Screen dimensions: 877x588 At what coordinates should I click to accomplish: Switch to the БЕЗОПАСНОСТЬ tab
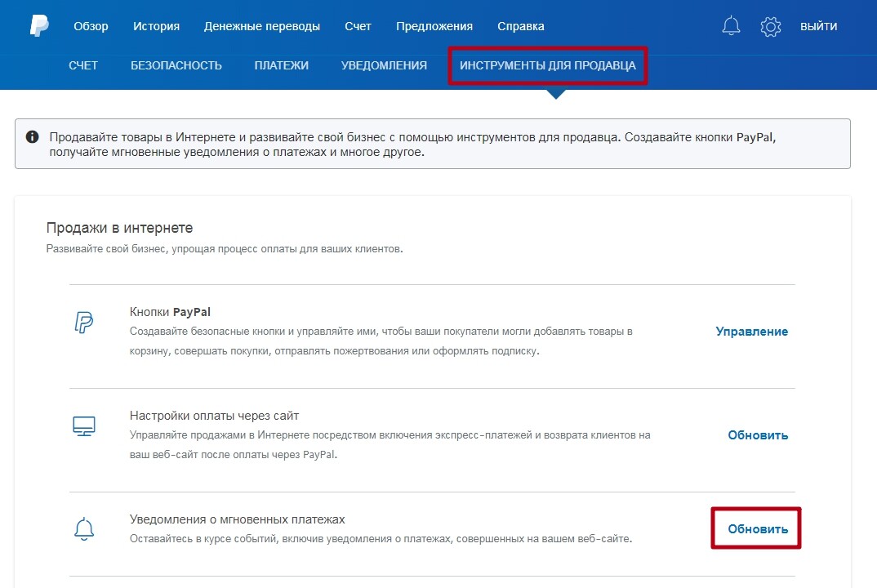point(176,65)
